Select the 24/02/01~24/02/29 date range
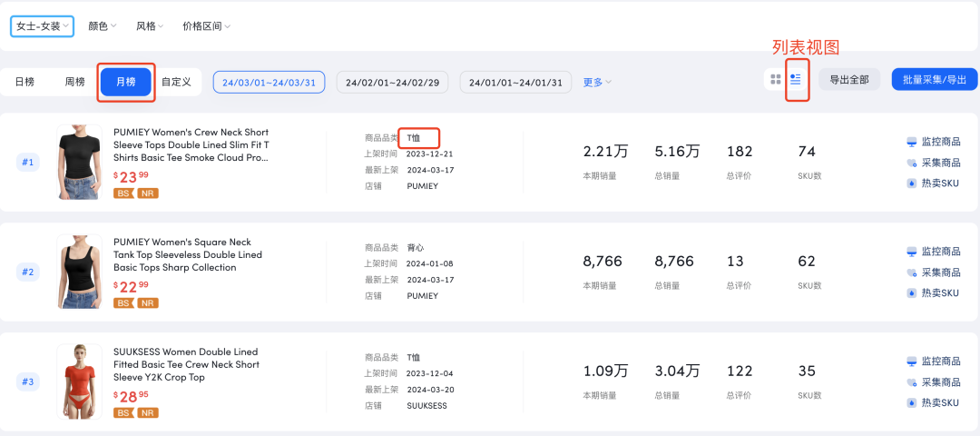The width and height of the screenshot is (980, 436). 392,82
